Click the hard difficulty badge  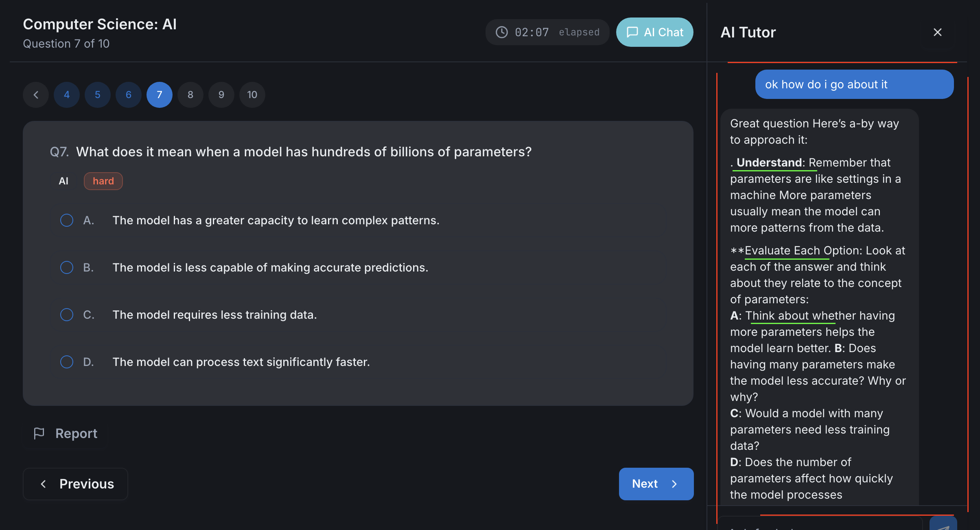pos(103,181)
